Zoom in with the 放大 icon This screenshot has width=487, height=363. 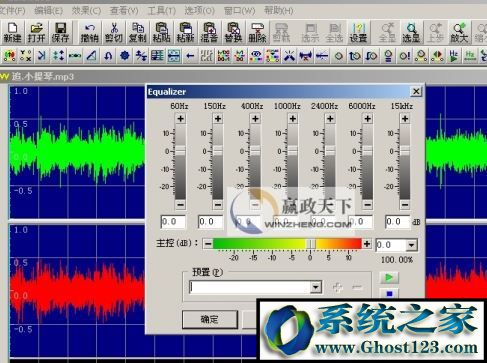pos(459,32)
